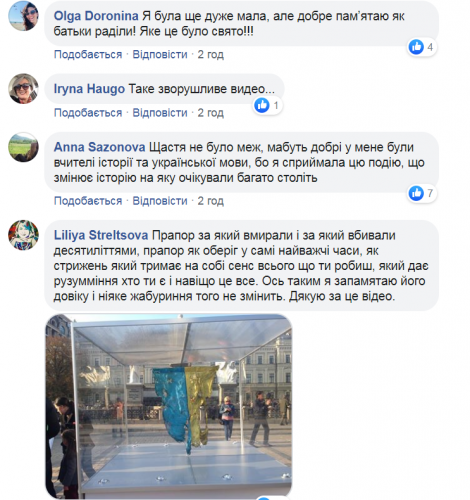Open the Olga Doronina name link
This screenshot has height=500, width=470.
coord(96,16)
